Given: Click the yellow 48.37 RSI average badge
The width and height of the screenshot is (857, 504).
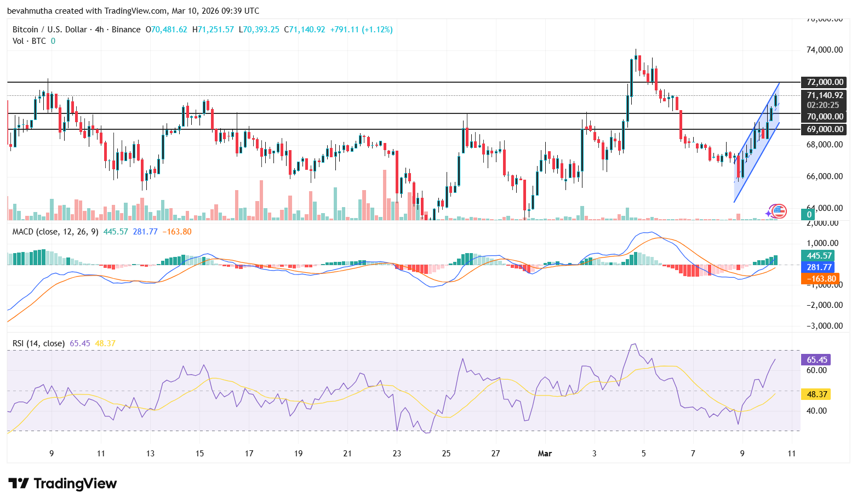Looking at the screenshot, I should click(x=816, y=394).
